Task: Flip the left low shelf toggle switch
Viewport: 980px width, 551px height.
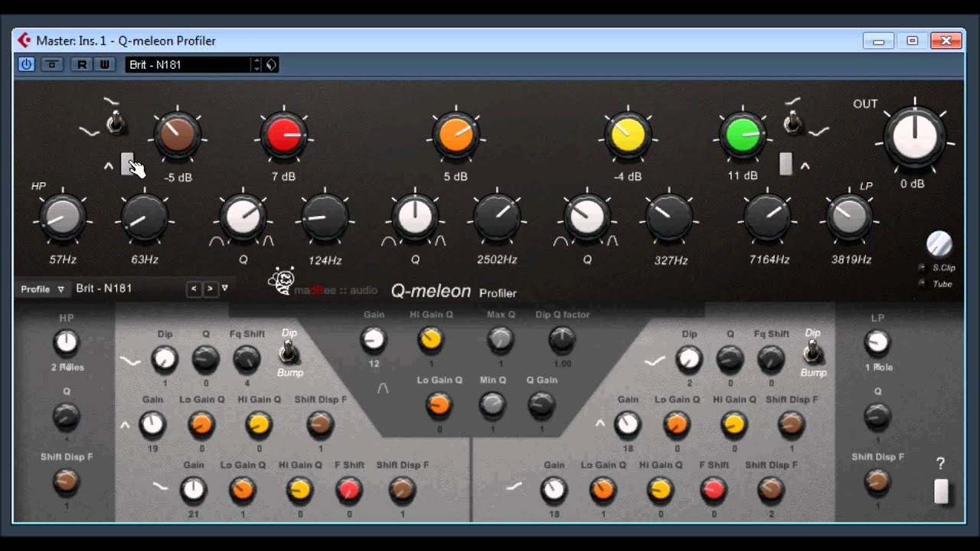Action: (x=116, y=122)
